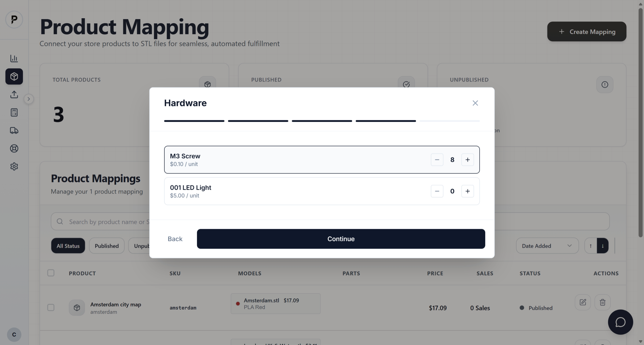This screenshot has height=345, width=644.
Task: Decrease M3 Screw quantity
Action: click(437, 160)
